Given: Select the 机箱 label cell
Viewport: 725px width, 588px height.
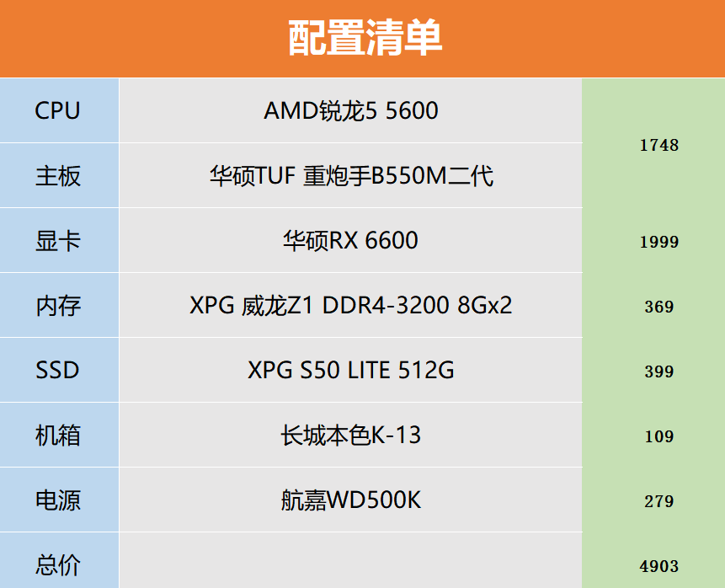Looking at the screenshot, I should pos(59,435).
